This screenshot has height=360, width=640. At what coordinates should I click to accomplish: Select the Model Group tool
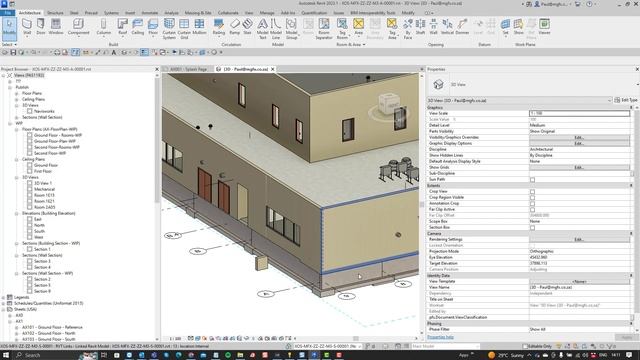291,29
